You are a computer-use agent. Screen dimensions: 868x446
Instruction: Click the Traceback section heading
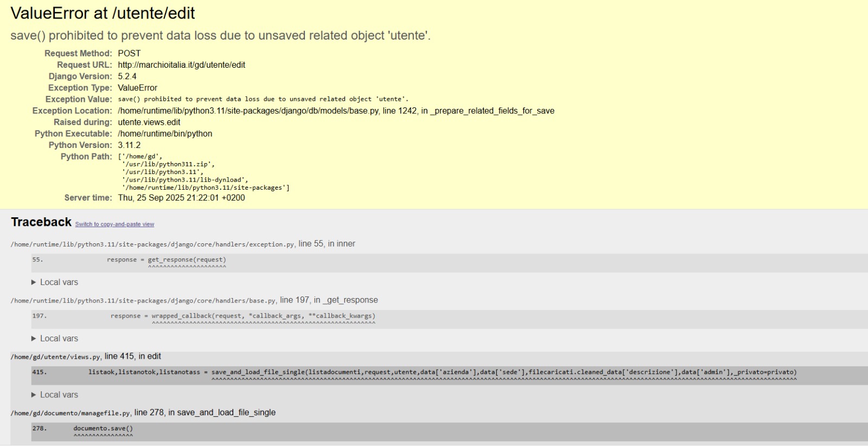pos(41,222)
